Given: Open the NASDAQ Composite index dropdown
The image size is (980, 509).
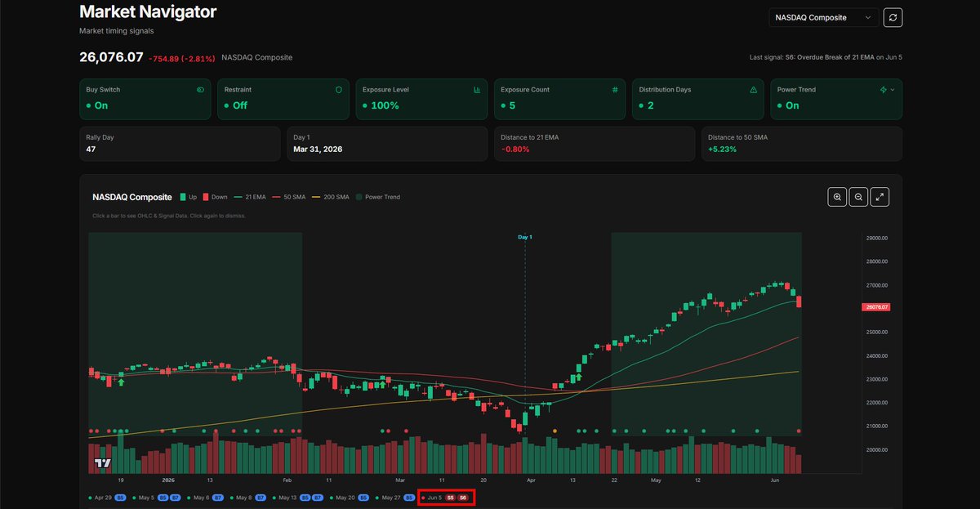Looking at the screenshot, I should 824,17.
